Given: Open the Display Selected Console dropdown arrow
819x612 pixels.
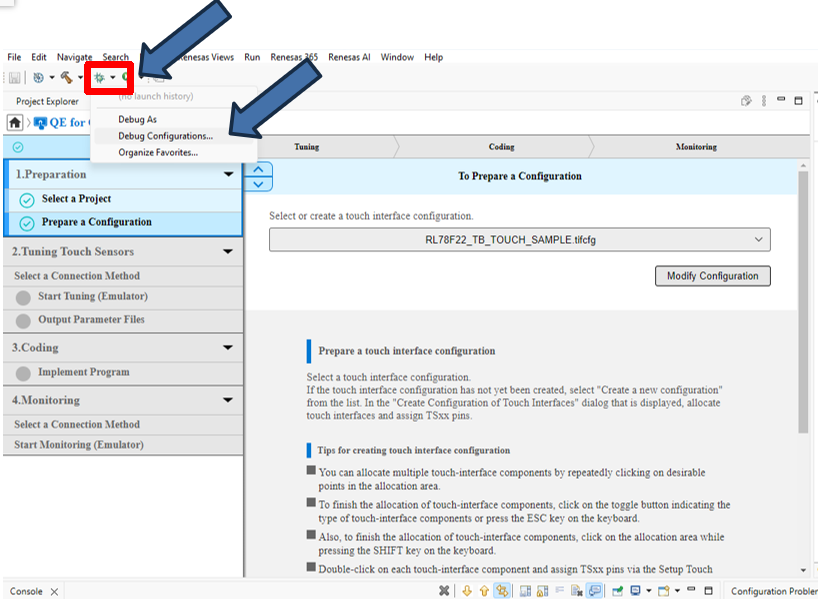Looking at the screenshot, I should (x=649, y=591).
